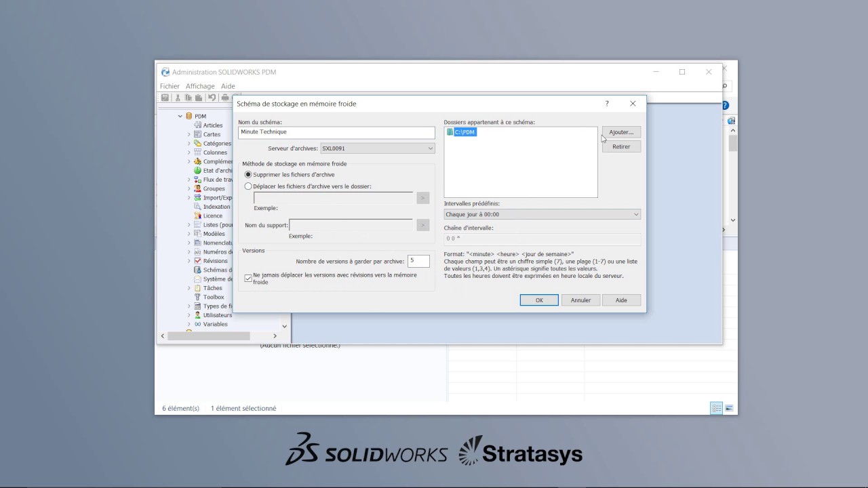This screenshot has height=488, width=868.
Task: Confirm the dialog with OK
Action: point(539,300)
